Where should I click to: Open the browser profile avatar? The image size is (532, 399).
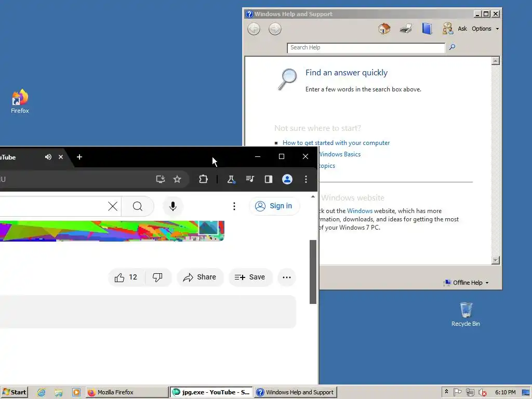point(287,179)
